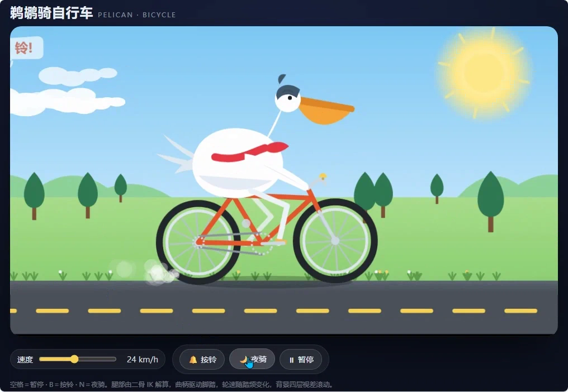Screen dimensions: 568x392
Task: Click the bicycle front wheel hub
Action: click(x=335, y=240)
